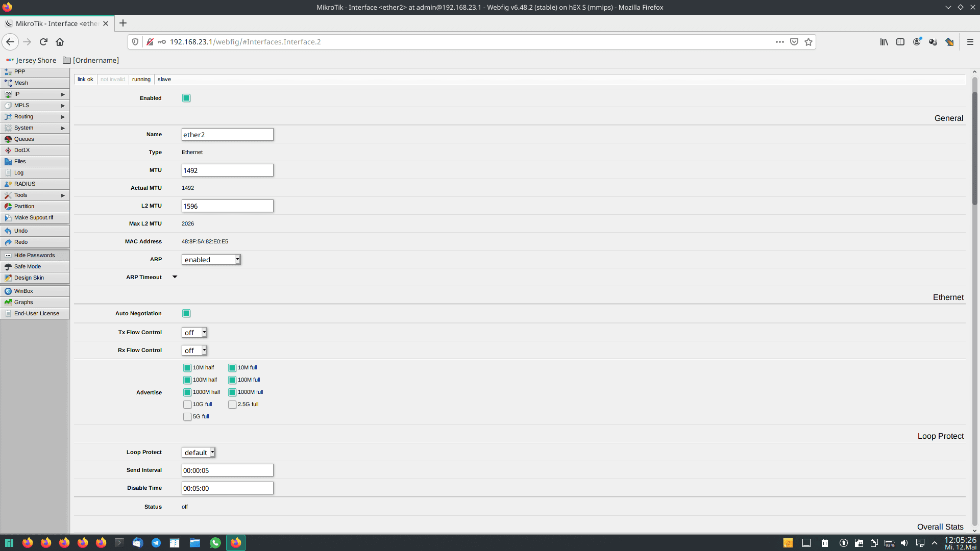Open Tx Flow Control dropdown
This screenshot has height=551, width=980.
(194, 333)
